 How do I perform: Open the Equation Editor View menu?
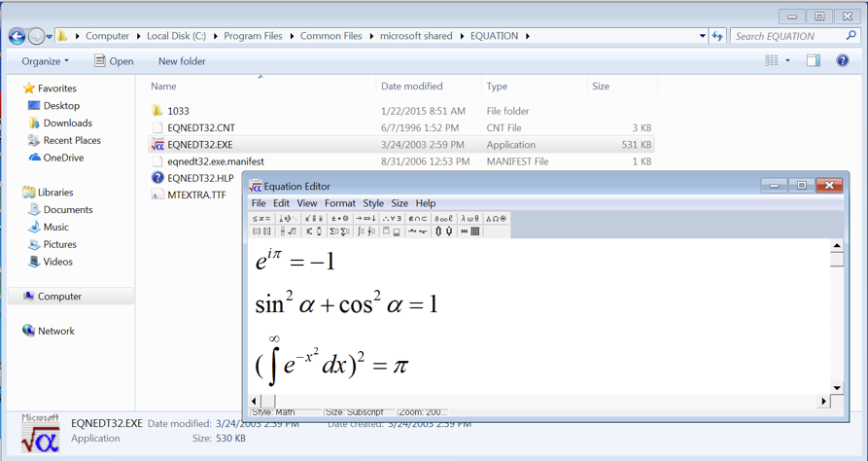(x=307, y=203)
